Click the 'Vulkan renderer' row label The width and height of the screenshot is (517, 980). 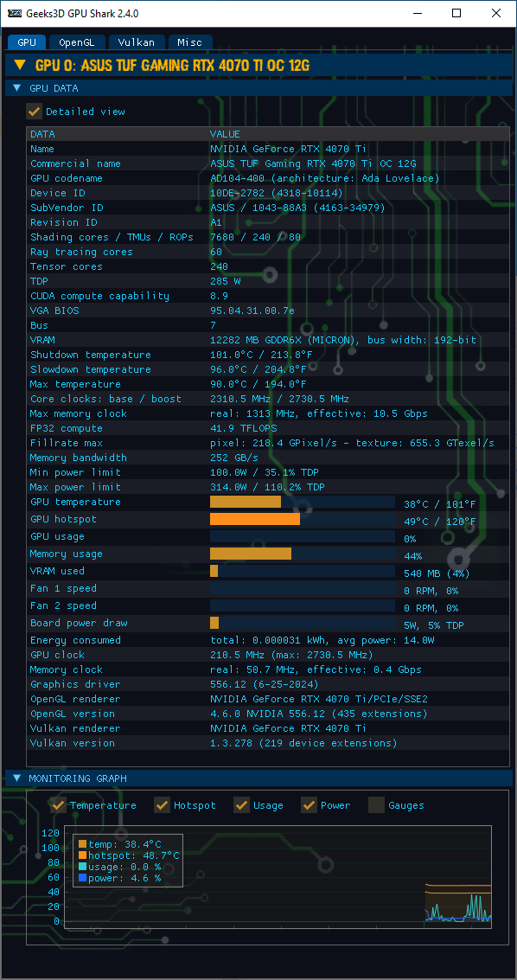75,728
